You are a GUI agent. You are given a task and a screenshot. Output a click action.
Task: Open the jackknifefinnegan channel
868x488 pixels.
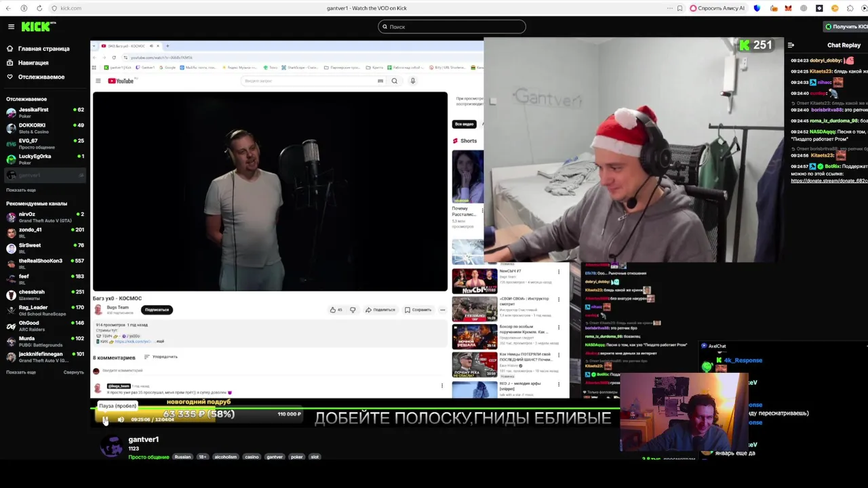point(45,357)
